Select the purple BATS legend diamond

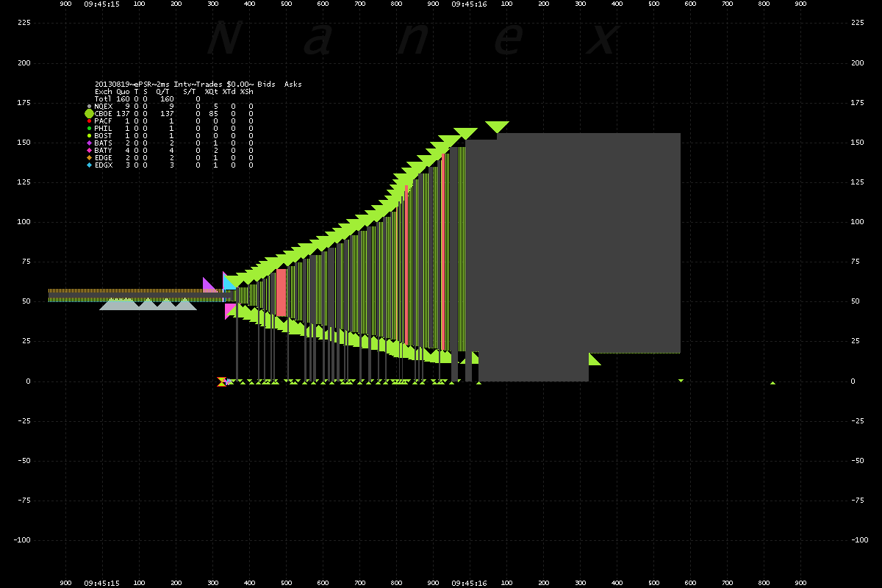89,143
